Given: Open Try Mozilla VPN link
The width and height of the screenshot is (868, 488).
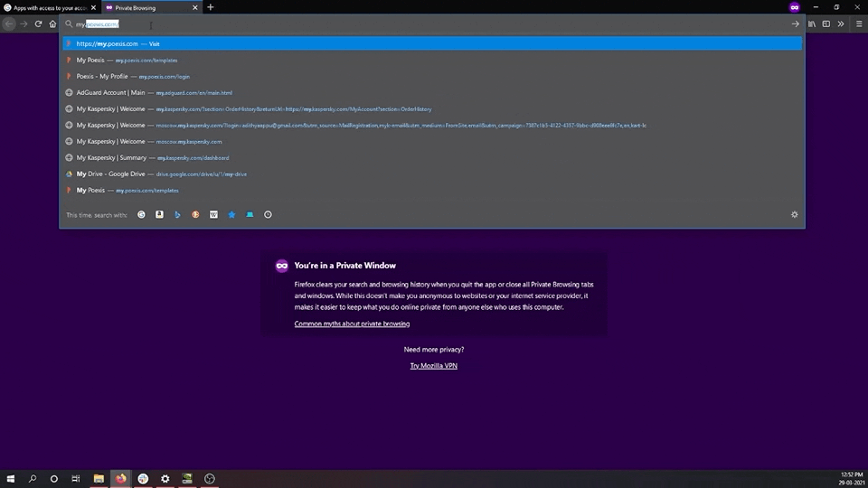Looking at the screenshot, I should click(433, 366).
